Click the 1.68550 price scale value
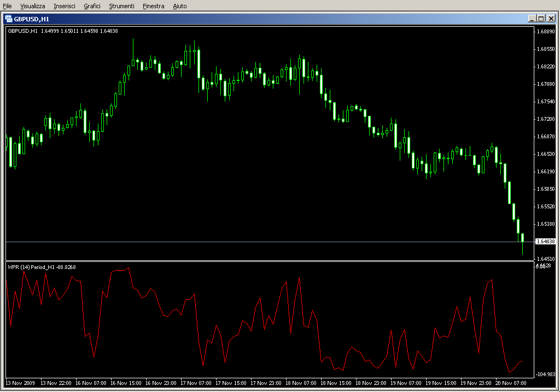Screen dimensions: 560x392 546,49
